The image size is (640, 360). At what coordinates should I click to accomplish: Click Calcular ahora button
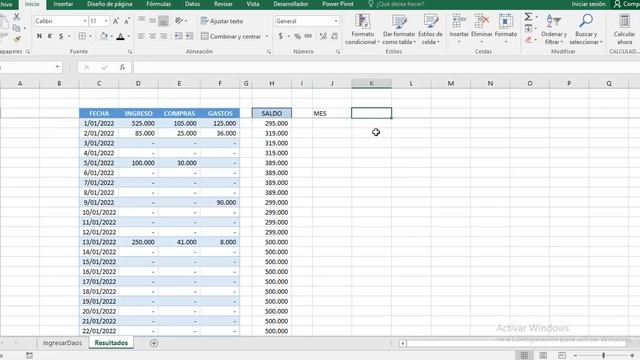click(624, 29)
